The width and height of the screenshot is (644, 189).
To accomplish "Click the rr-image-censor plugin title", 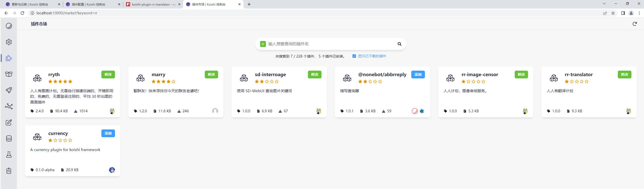I will (x=480, y=74).
